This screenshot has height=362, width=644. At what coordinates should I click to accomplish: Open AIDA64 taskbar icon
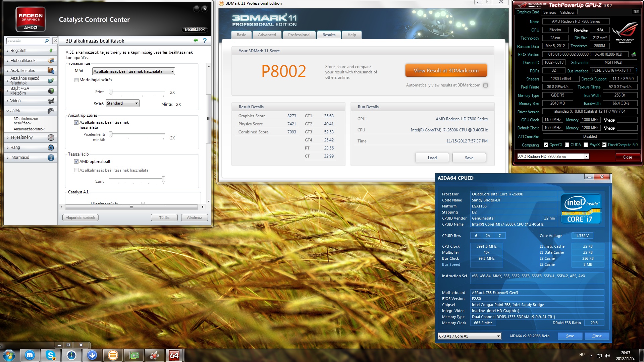pyautogui.click(x=174, y=355)
